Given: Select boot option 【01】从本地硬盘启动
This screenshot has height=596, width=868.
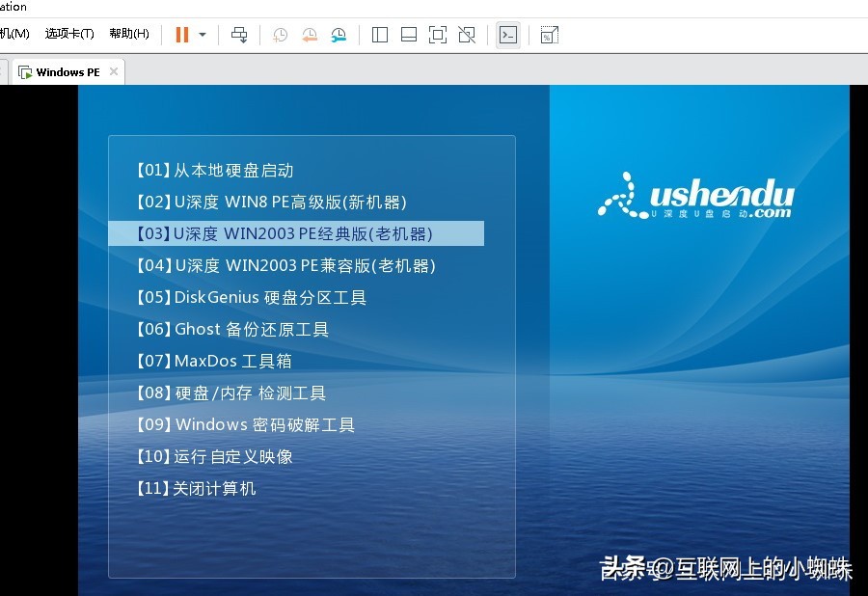Looking at the screenshot, I should [x=214, y=170].
